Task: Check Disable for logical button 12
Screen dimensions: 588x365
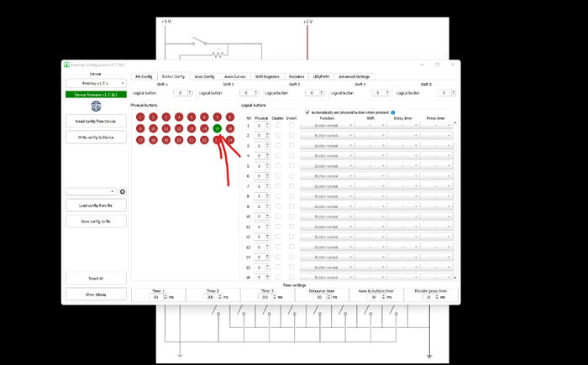Action: (x=278, y=237)
